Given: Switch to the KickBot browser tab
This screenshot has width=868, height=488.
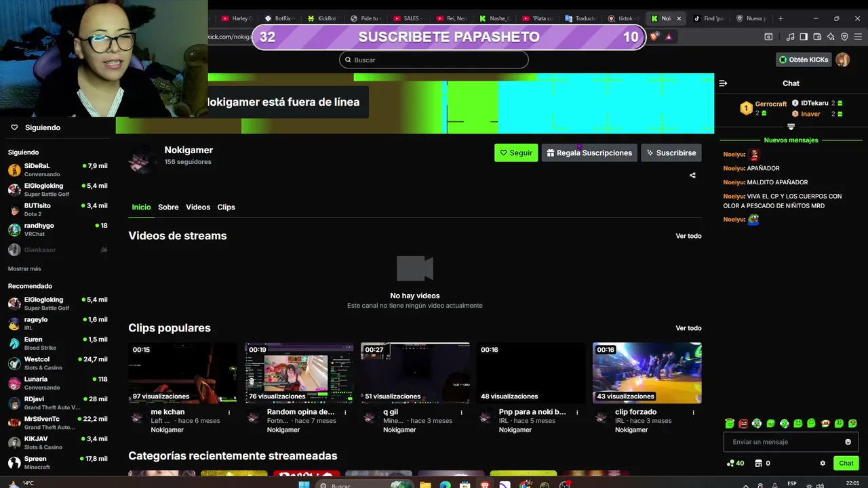Looking at the screenshot, I should pos(322,18).
